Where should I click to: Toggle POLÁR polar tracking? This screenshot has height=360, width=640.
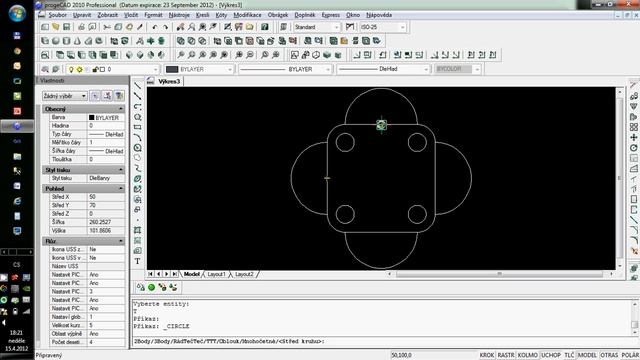tap(631, 355)
